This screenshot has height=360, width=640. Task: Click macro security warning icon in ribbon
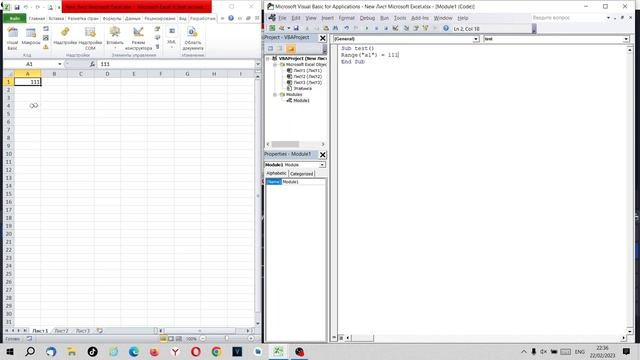(46, 47)
